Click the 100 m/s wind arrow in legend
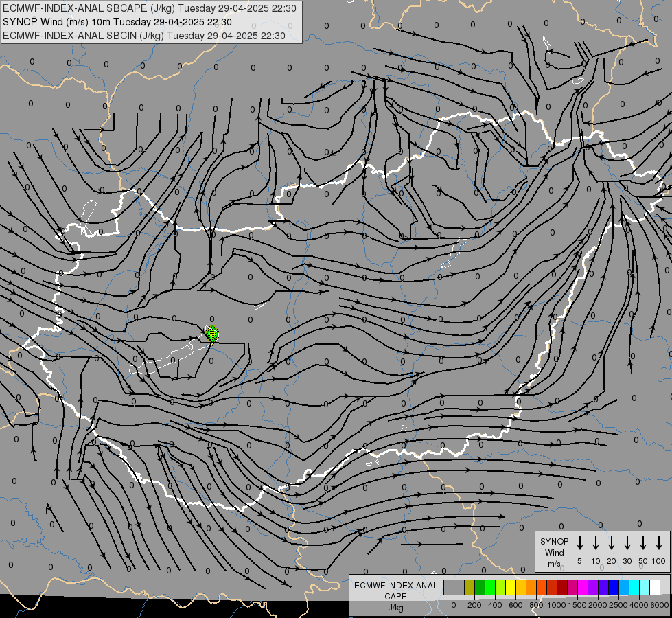Image resolution: width=672 pixels, height=618 pixels. (659, 543)
